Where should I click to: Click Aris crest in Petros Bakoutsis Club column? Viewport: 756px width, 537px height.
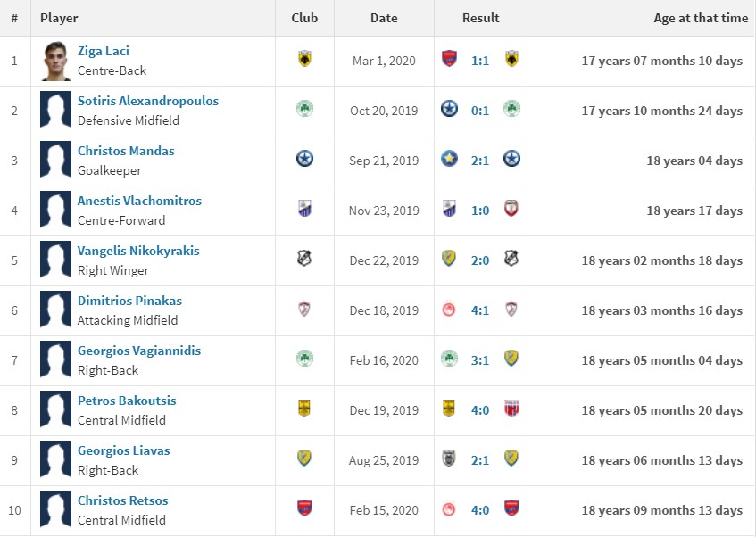tap(304, 409)
